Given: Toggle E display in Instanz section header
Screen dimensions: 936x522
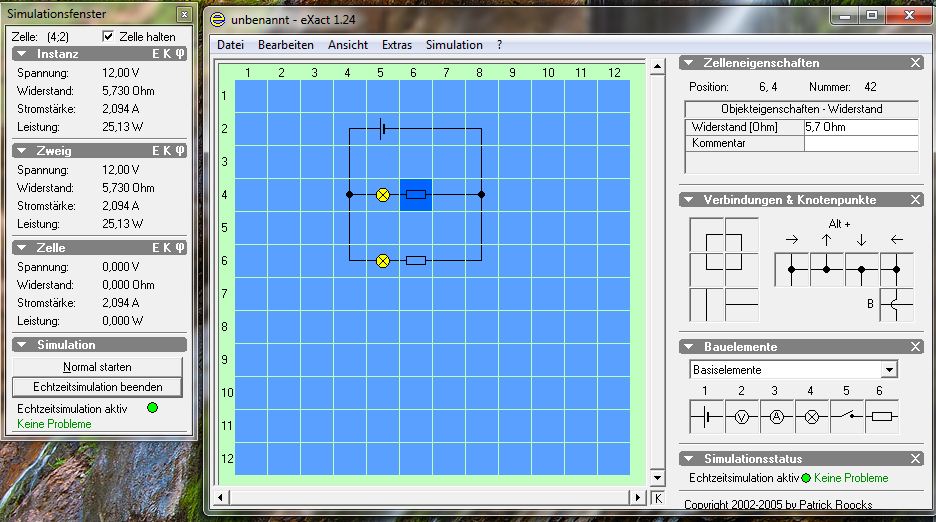Looking at the screenshot, I should point(156,54).
